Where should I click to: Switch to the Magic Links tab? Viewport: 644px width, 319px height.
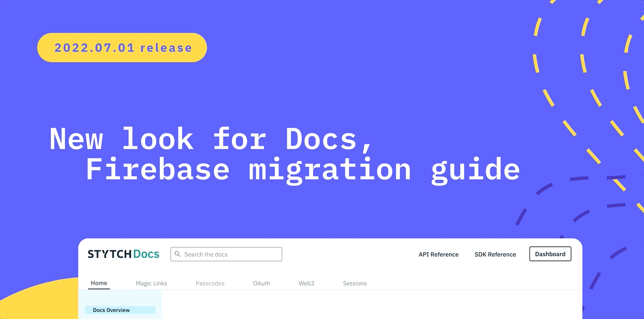point(151,283)
